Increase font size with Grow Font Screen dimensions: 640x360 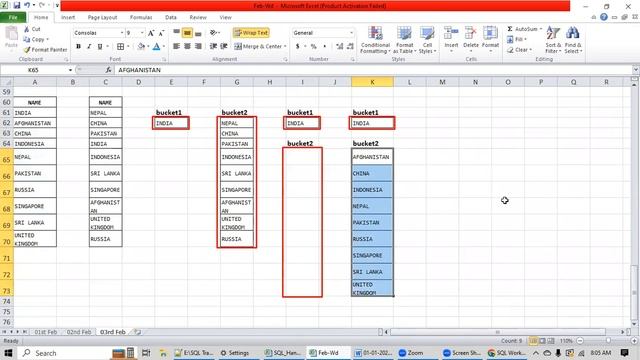151,33
